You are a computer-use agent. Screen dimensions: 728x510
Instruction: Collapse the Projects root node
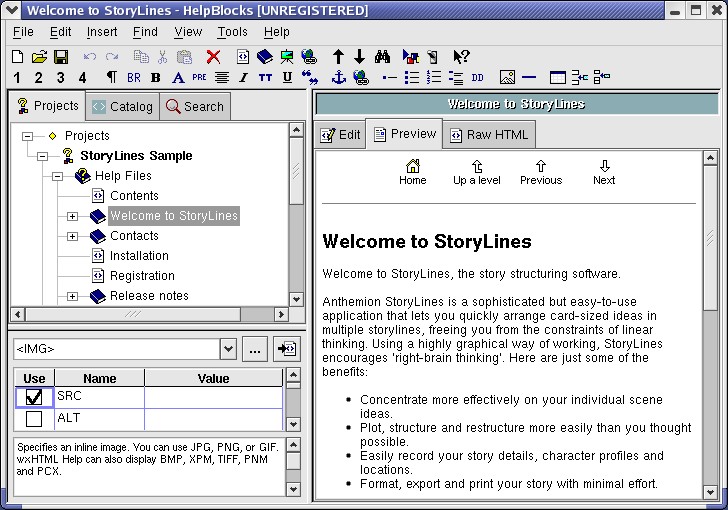pos(28,136)
